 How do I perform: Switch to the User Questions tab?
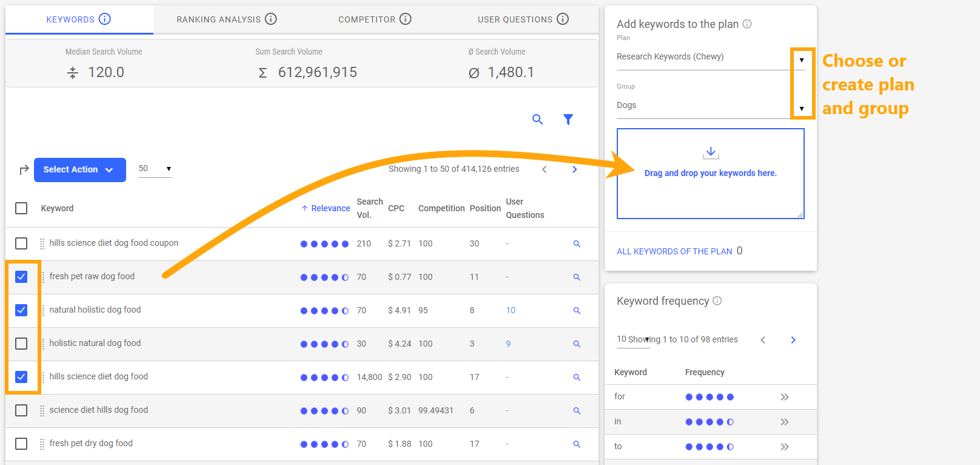pyautogui.click(x=523, y=19)
